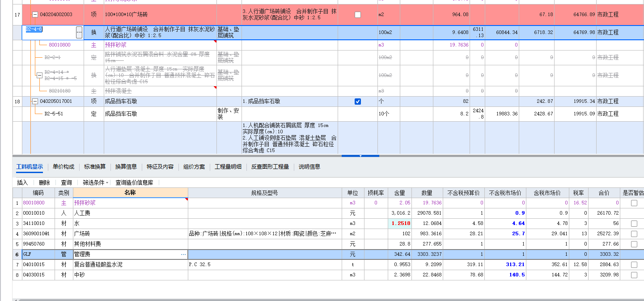The width and height of the screenshot is (644, 301).
Task: Click the 删除 button
Action: pos(44,182)
